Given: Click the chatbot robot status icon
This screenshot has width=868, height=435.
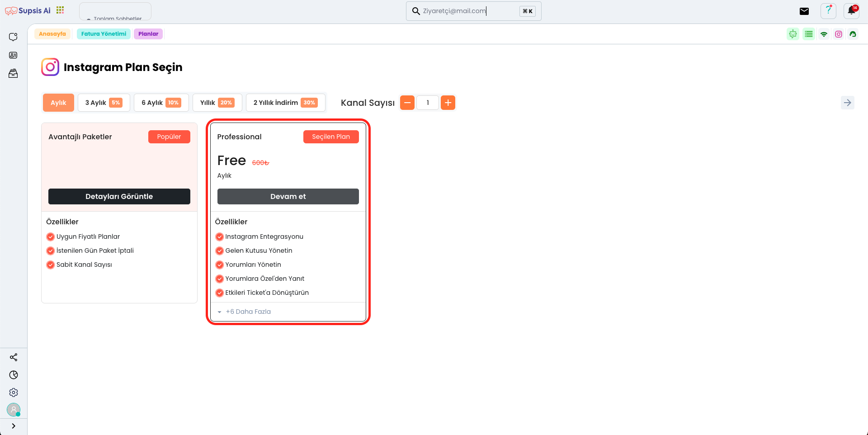Looking at the screenshot, I should [x=793, y=34].
